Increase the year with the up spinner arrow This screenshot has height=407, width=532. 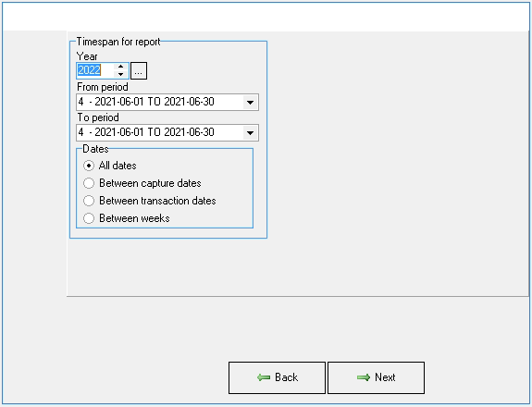pyautogui.click(x=121, y=67)
